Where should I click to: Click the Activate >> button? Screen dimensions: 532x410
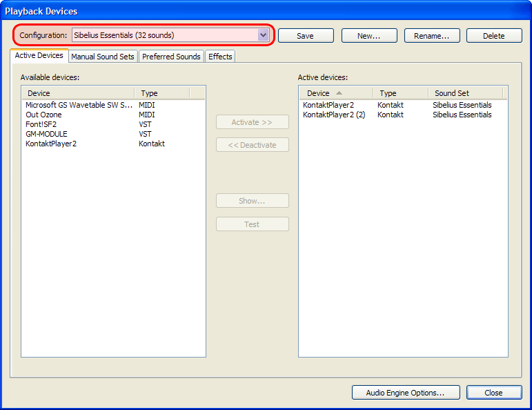(x=253, y=122)
